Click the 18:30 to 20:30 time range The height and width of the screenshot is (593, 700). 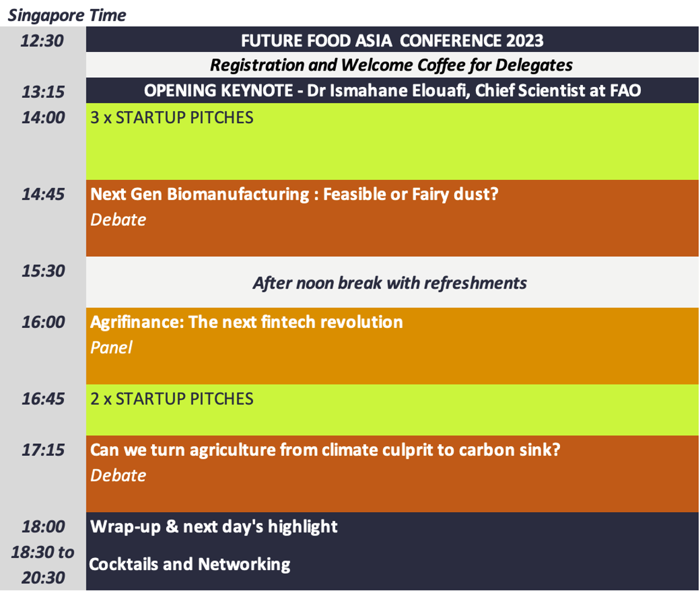(x=43, y=565)
